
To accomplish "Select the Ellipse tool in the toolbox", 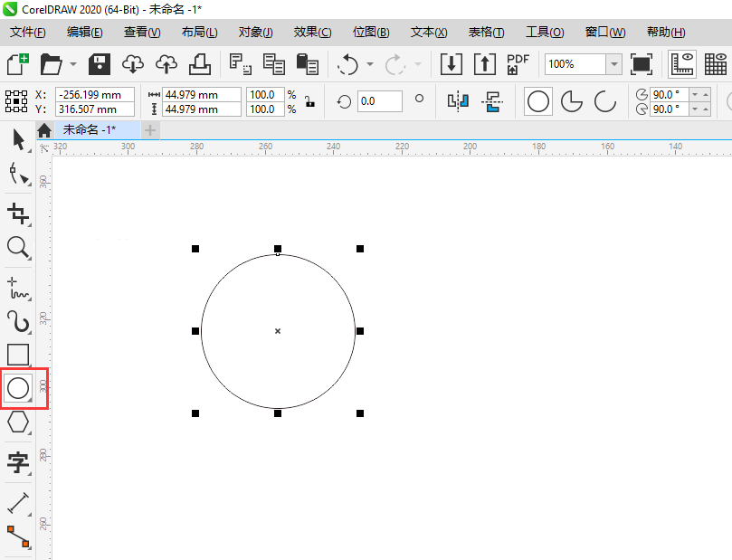I will click(x=18, y=388).
